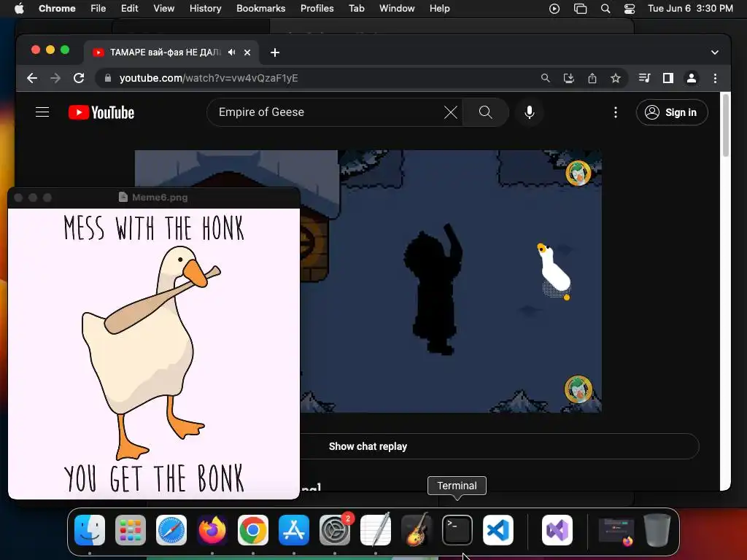This screenshot has height=560, width=747.
Task: Open the Edit menu
Action: click(130, 9)
